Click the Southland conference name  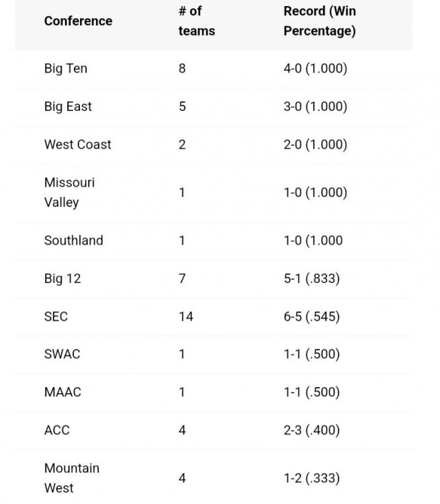74,240
